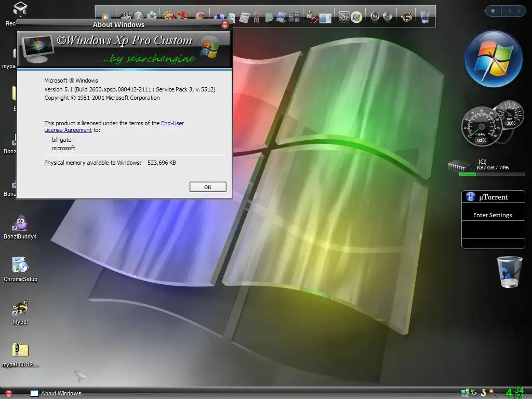The width and height of the screenshot is (532, 399).
Task: Click the C: drive usage bar
Action: point(491,174)
